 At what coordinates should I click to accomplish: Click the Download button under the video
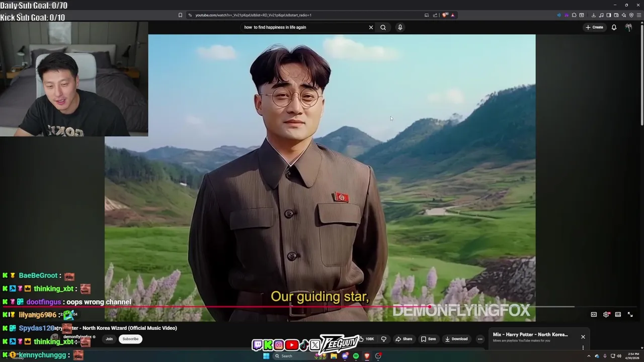456,339
